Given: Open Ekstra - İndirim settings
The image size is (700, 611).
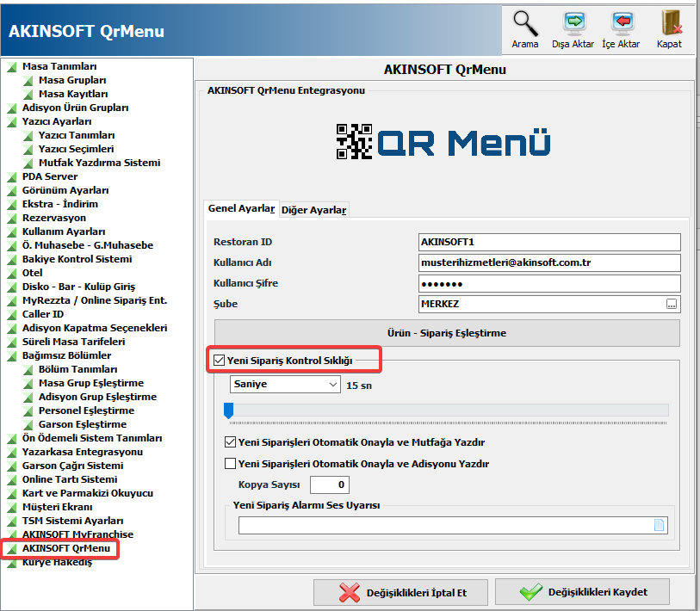Looking at the screenshot, I should click(x=60, y=204).
